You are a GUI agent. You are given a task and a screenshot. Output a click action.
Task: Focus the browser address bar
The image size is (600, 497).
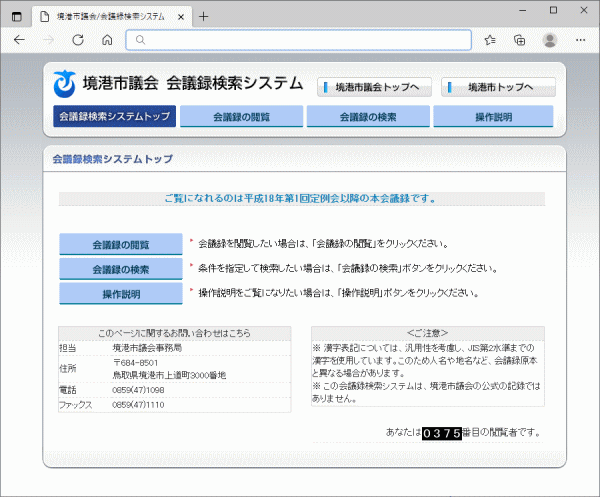(298, 40)
